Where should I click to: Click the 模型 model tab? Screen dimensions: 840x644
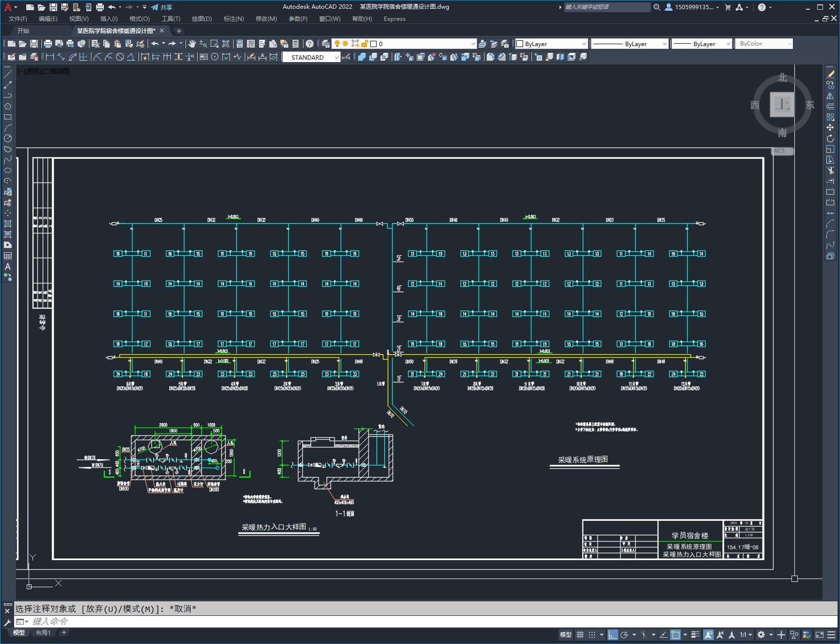point(19,632)
